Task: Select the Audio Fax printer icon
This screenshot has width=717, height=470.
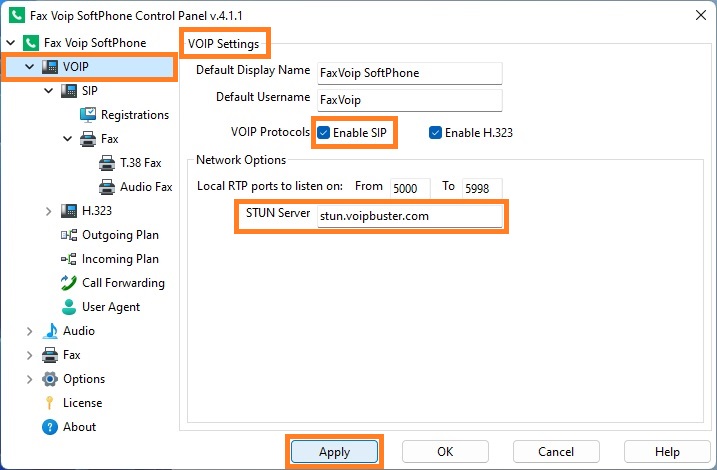Action: [x=107, y=187]
